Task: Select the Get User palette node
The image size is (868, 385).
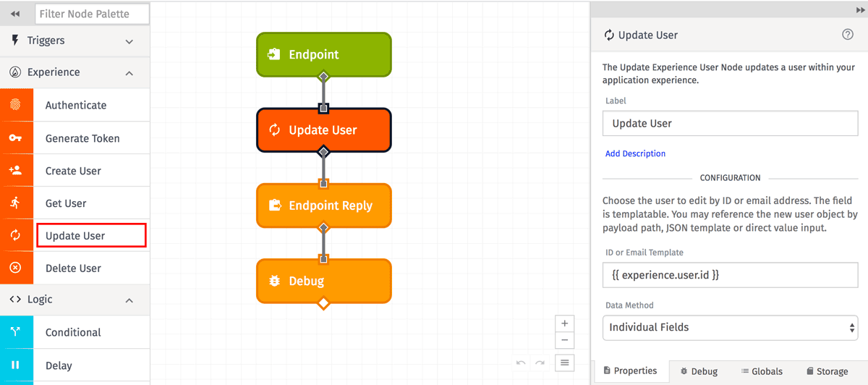Action: coord(75,203)
